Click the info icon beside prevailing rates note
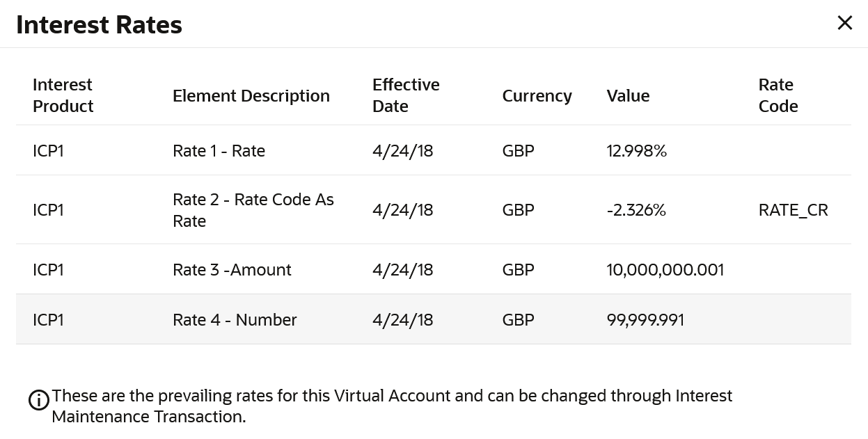Viewport: 868px width, 439px height. tap(38, 400)
